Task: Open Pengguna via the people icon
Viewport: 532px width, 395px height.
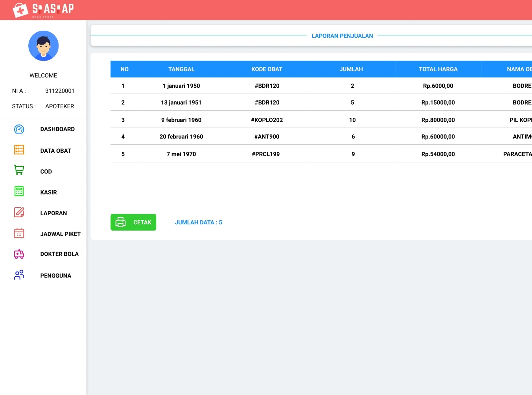Action: coord(19,275)
